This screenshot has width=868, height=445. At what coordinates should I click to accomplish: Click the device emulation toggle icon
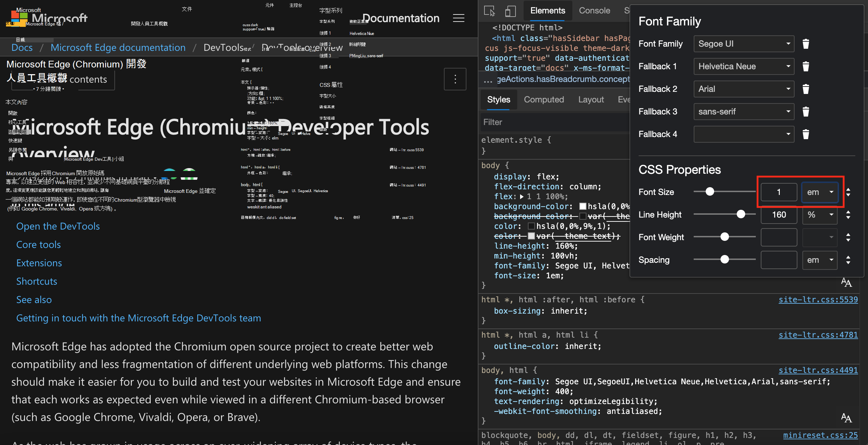(510, 10)
